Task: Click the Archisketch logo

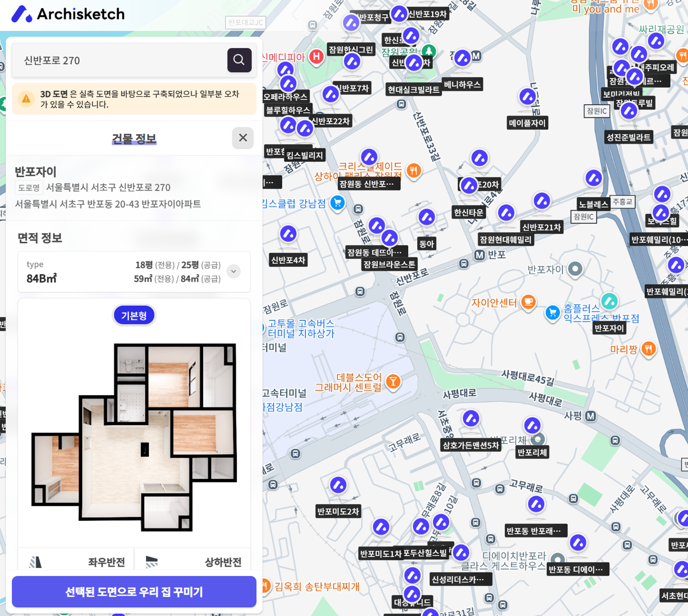Action: [68, 14]
